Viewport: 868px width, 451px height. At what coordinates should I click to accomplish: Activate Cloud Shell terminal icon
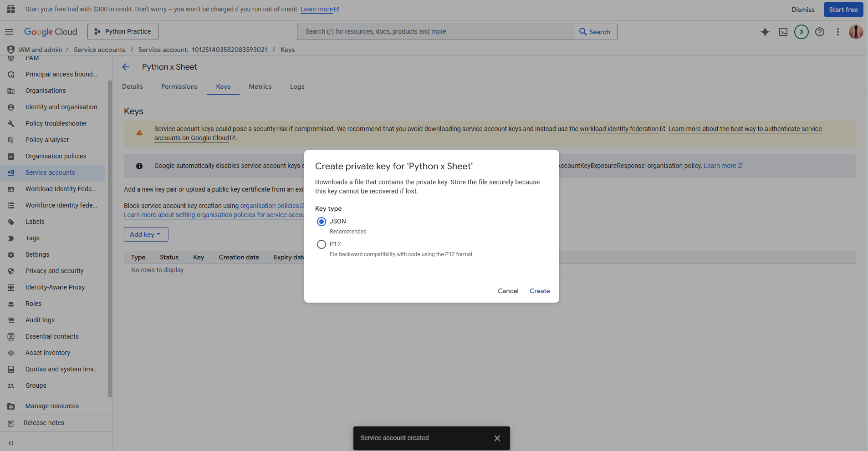[783, 32]
